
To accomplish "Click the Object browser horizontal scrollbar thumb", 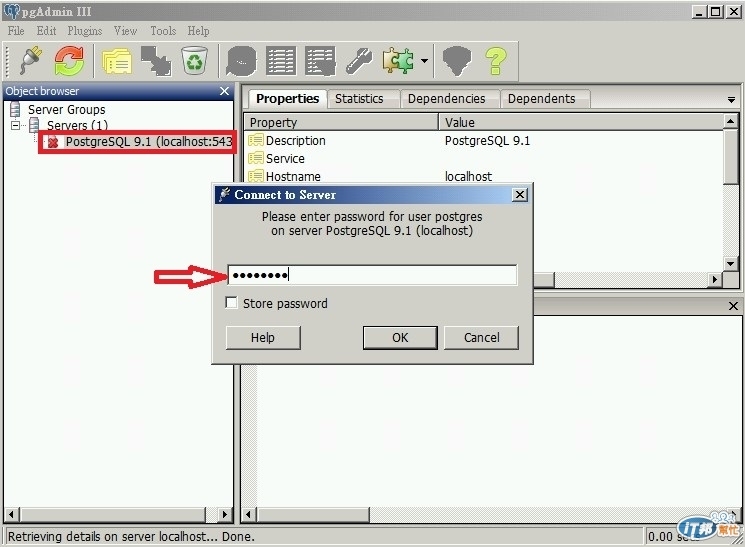I will click(113, 514).
